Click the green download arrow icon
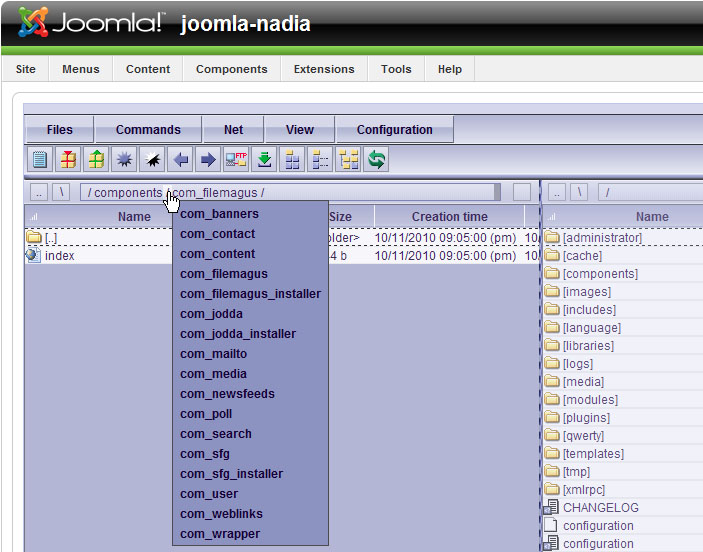The width and height of the screenshot is (703, 552). point(264,159)
